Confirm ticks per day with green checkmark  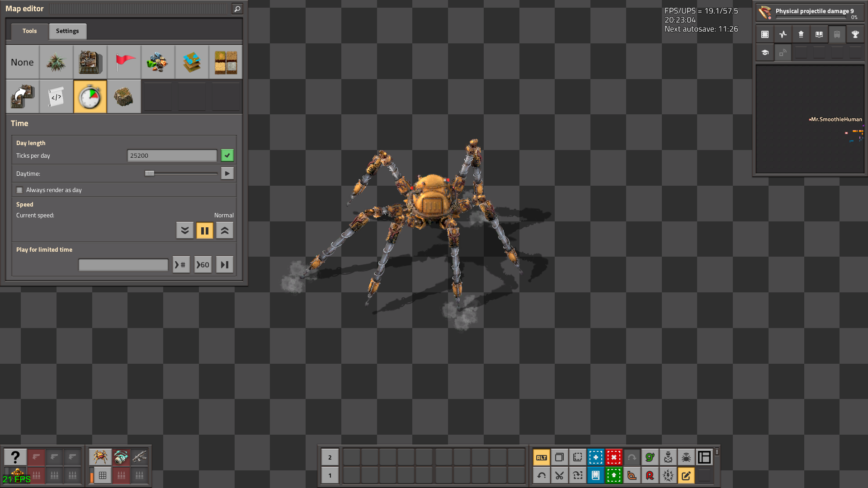[227, 155]
